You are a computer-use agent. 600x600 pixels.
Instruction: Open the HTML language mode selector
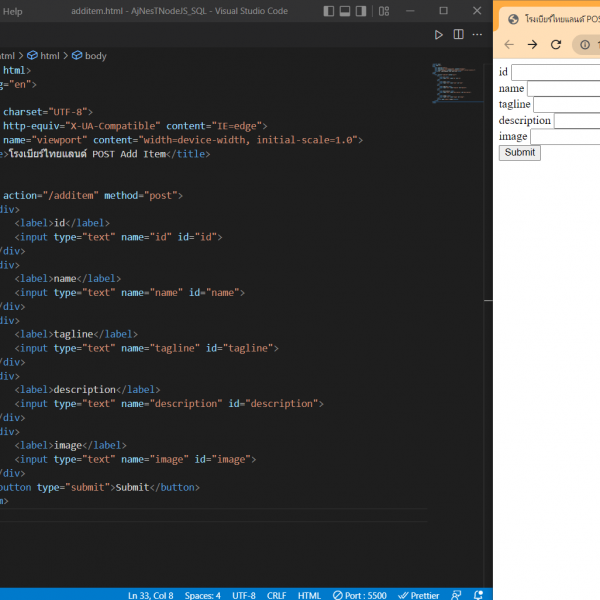click(309, 594)
